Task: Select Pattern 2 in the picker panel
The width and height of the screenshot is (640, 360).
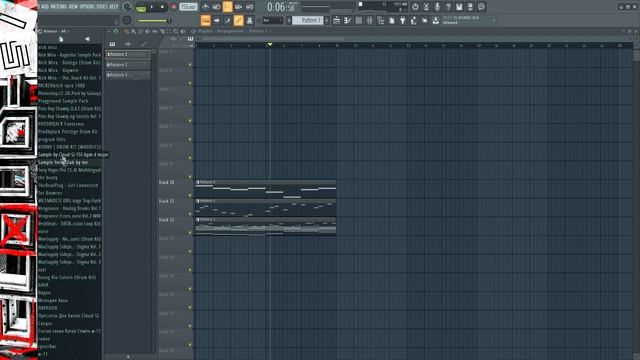Action: click(128, 65)
